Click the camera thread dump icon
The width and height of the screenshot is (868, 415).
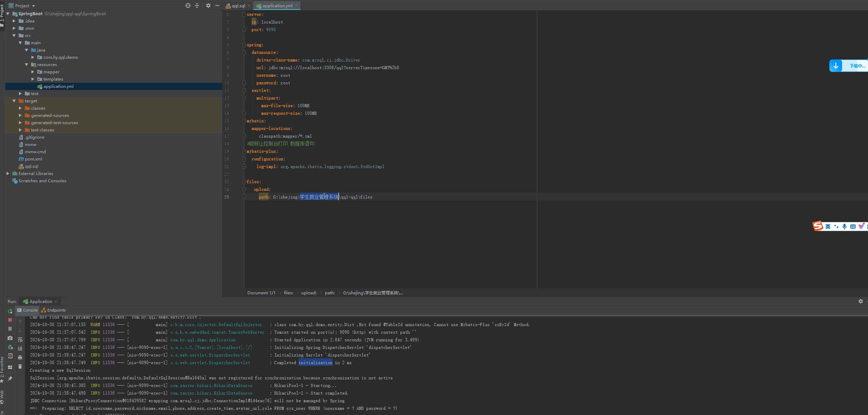click(10, 338)
